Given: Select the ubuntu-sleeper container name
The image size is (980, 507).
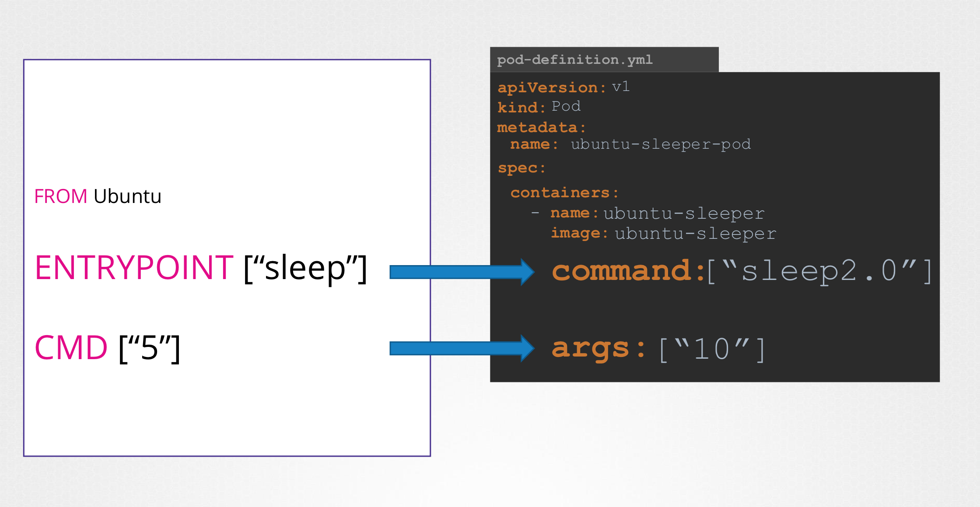Looking at the screenshot, I should tap(683, 213).
